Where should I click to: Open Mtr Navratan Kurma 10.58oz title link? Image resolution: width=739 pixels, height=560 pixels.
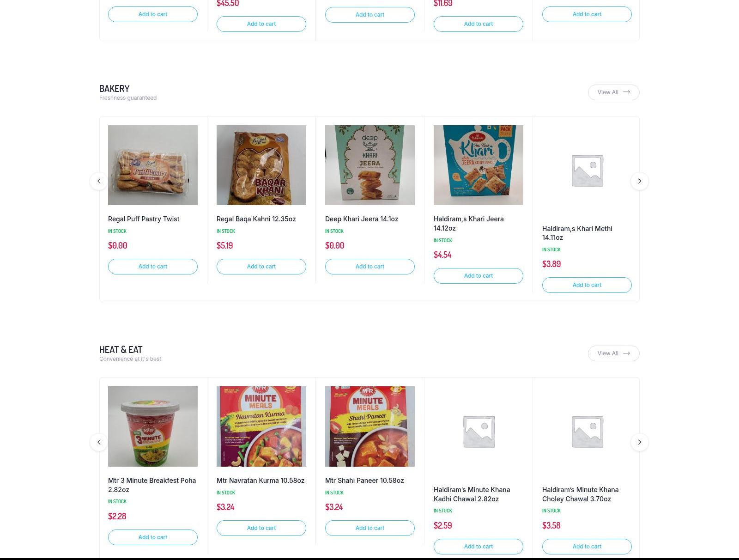coord(260,481)
